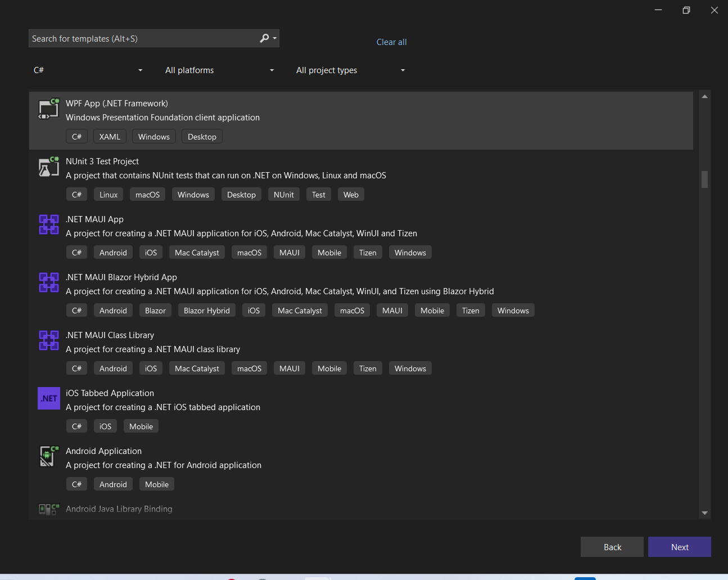This screenshot has width=728, height=580.
Task: Select the Android Application title
Action: pos(103,451)
